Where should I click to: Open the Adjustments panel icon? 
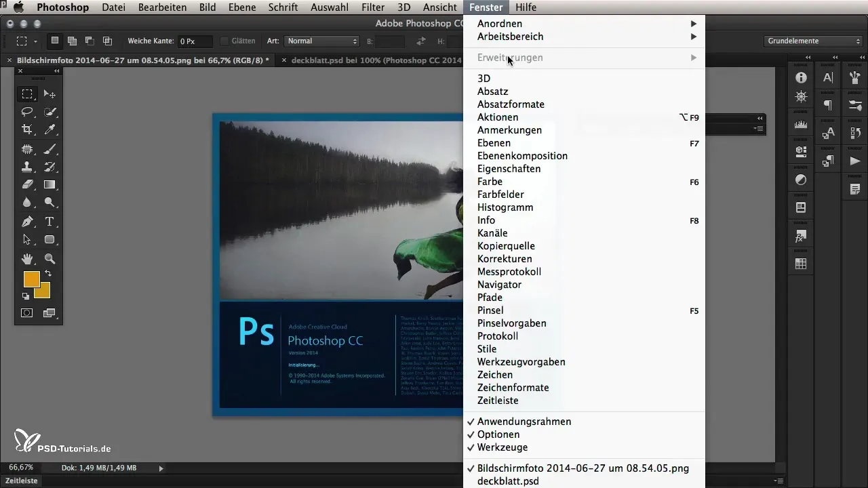(x=801, y=180)
